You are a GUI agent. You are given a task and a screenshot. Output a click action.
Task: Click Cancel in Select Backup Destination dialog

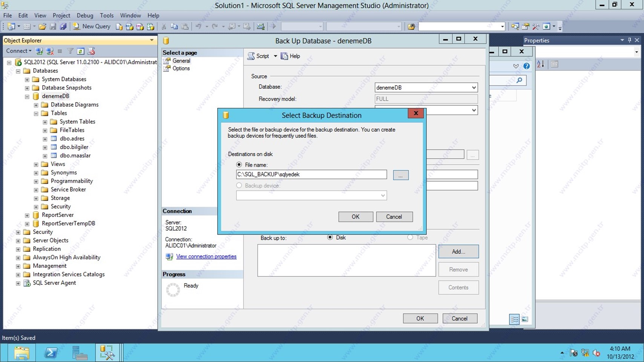(x=394, y=217)
